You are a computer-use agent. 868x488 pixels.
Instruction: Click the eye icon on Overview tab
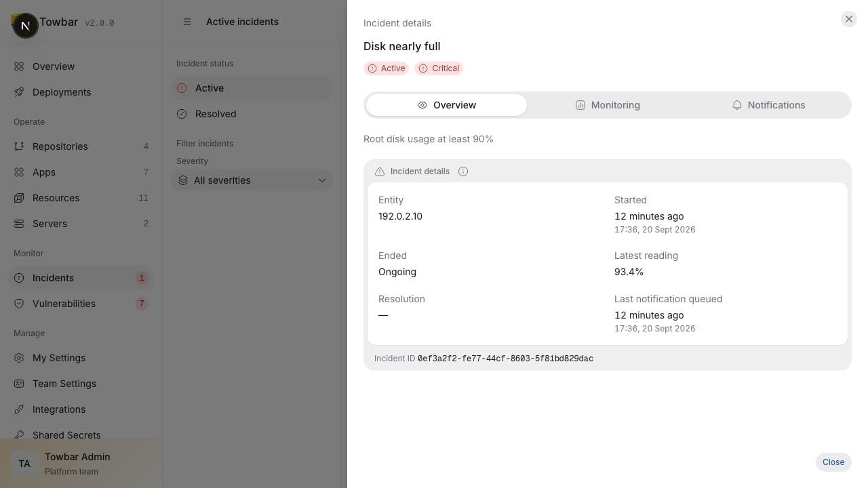[422, 105]
